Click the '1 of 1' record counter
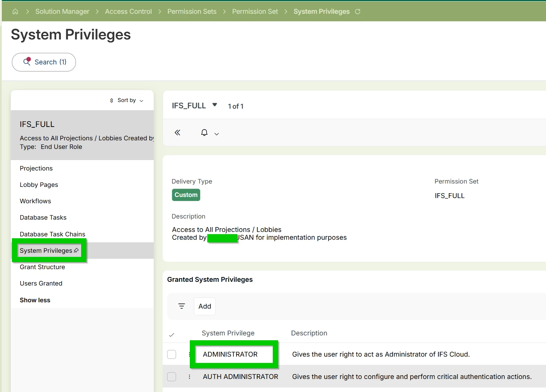Image resolution: width=546 pixels, height=392 pixels. pyautogui.click(x=236, y=106)
